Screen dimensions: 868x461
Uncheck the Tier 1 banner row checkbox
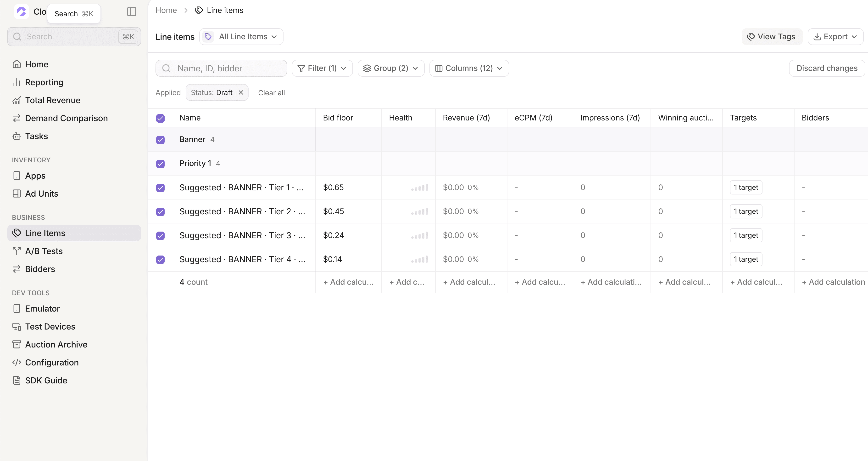pos(160,188)
